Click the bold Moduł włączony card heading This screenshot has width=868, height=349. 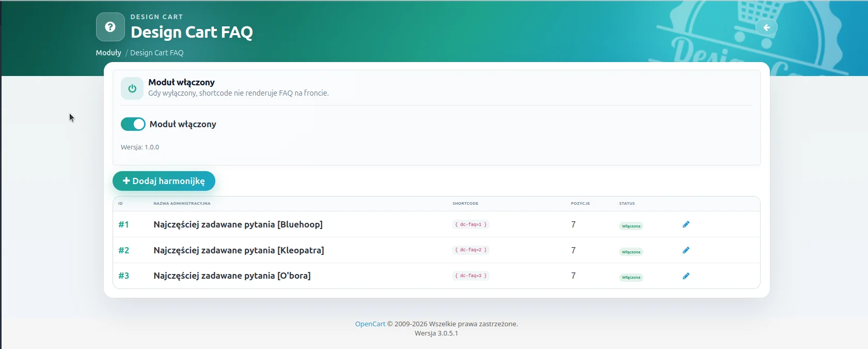(181, 82)
